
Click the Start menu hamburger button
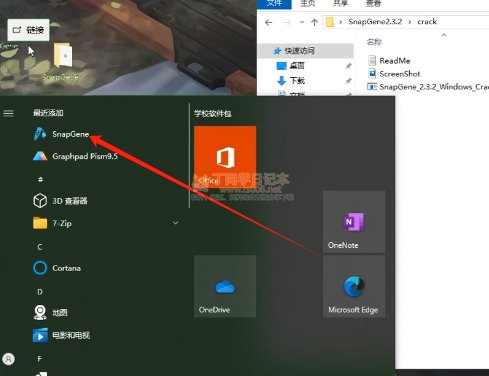[8, 113]
